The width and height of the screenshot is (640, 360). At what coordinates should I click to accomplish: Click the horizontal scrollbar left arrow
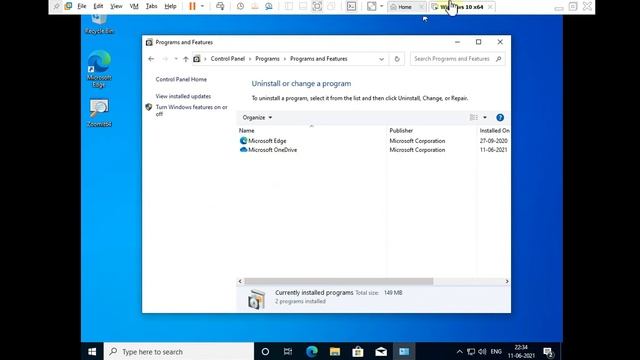pyautogui.click(x=240, y=281)
